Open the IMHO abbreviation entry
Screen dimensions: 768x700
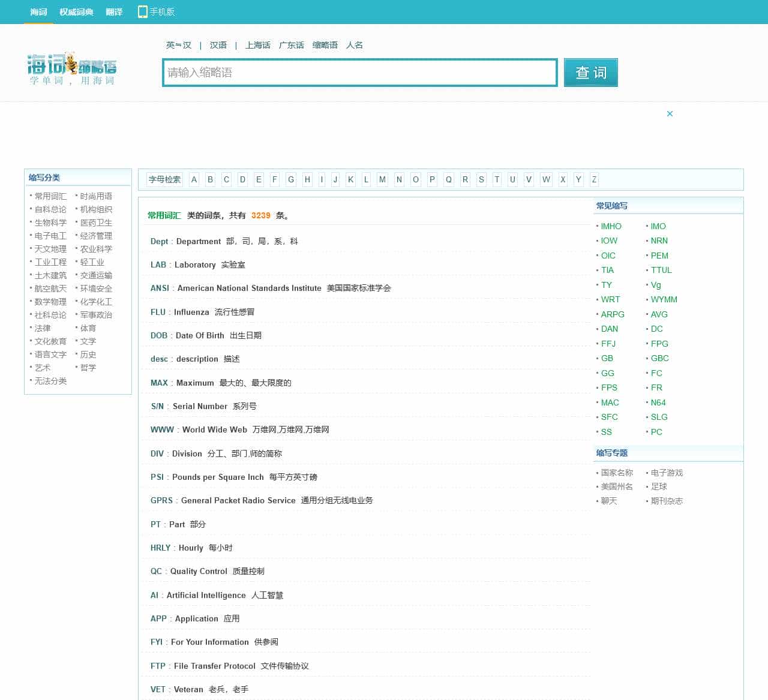point(611,226)
